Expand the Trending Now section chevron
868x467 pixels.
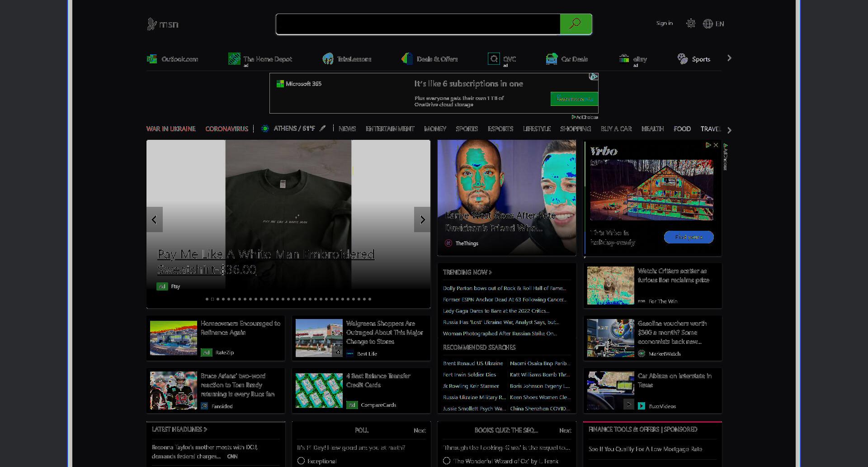tap(490, 272)
